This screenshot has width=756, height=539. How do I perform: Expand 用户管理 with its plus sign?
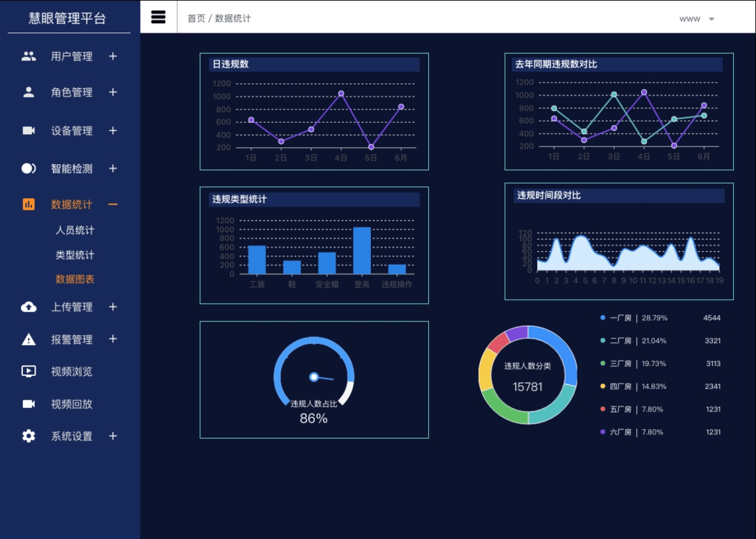(113, 56)
